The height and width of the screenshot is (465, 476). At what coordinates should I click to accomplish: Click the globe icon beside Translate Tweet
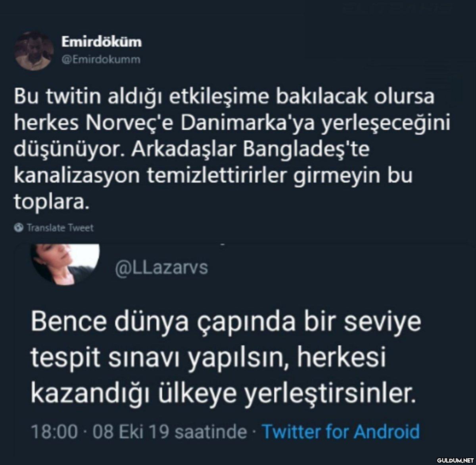pyautogui.click(x=18, y=228)
